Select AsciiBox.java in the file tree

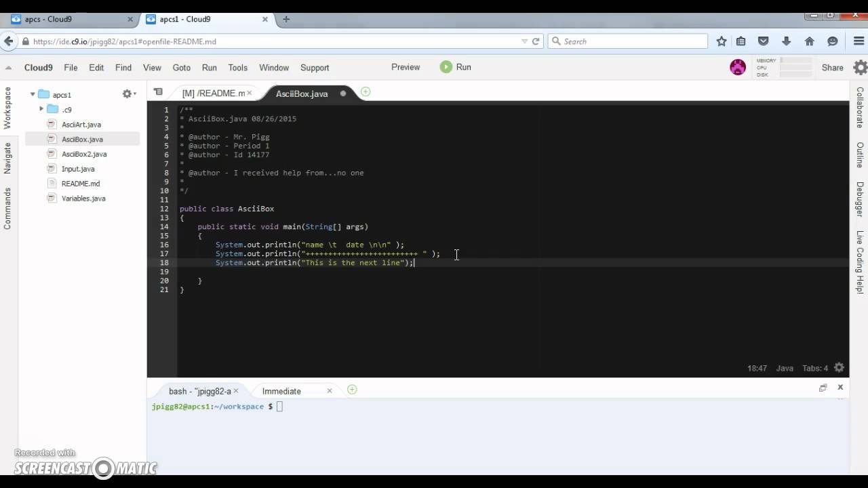coord(82,139)
